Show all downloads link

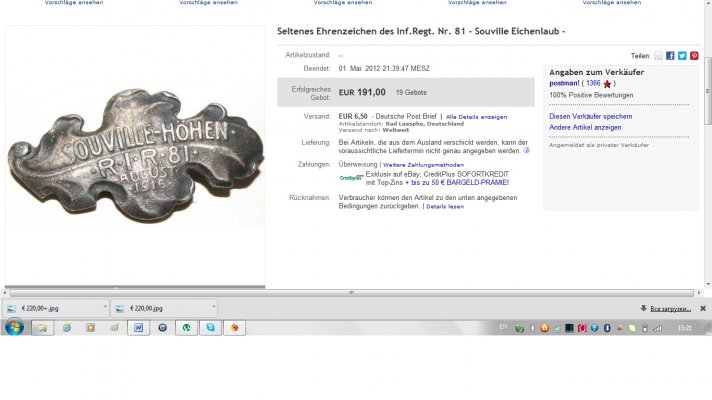[670, 309]
